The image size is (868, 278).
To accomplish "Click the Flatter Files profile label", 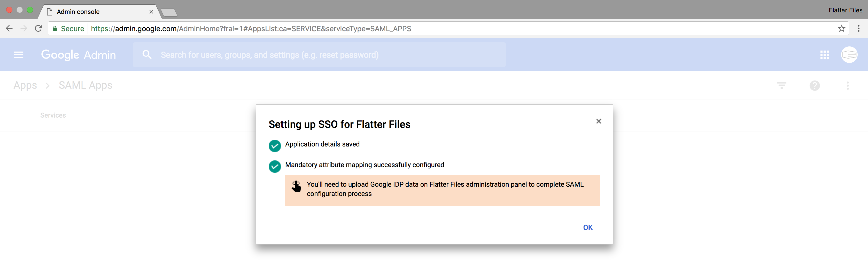I will (845, 10).
